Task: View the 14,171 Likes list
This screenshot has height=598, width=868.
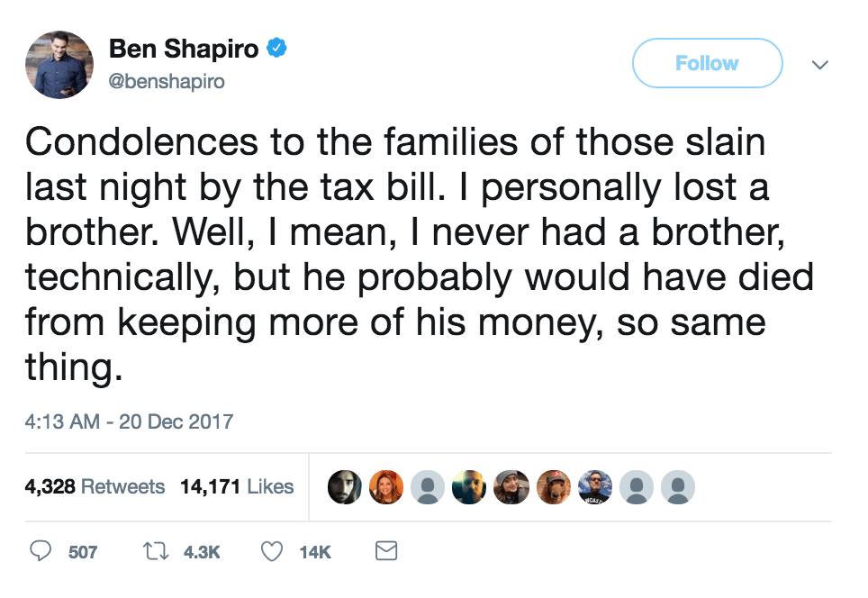Action: pos(237,486)
